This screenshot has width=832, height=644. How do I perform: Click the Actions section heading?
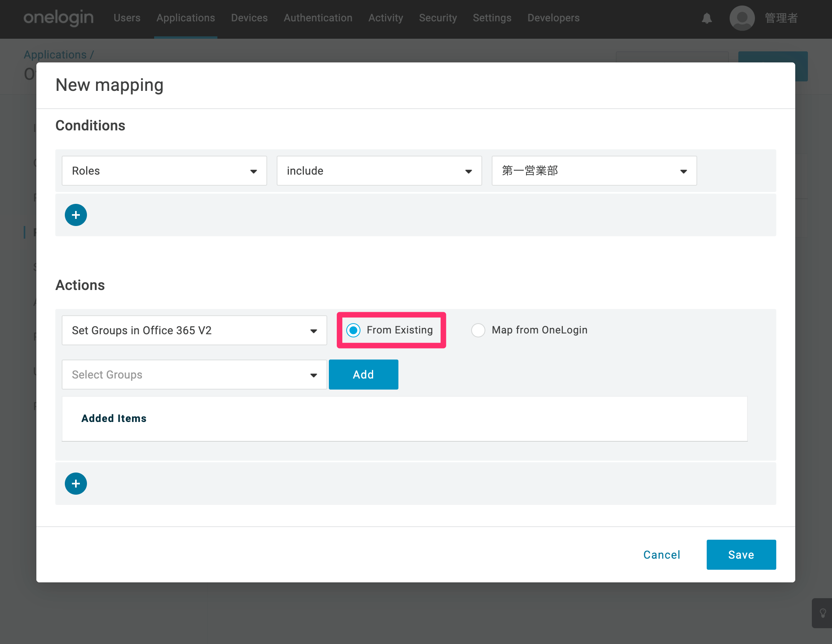[x=80, y=285]
